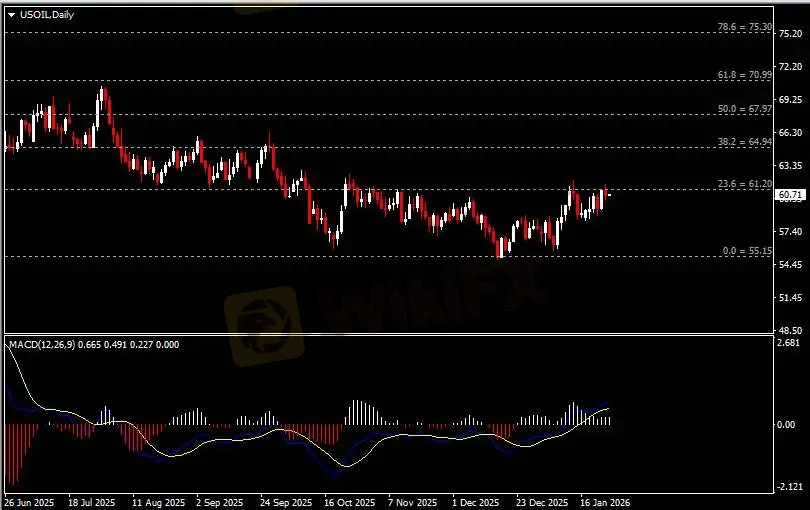
Task: Click the tallest candlestick at July 2025 peak
Action: coord(102,105)
